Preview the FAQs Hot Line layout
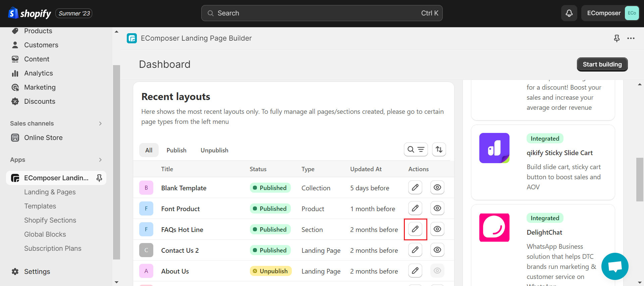The height and width of the screenshot is (286, 644). 437,229
